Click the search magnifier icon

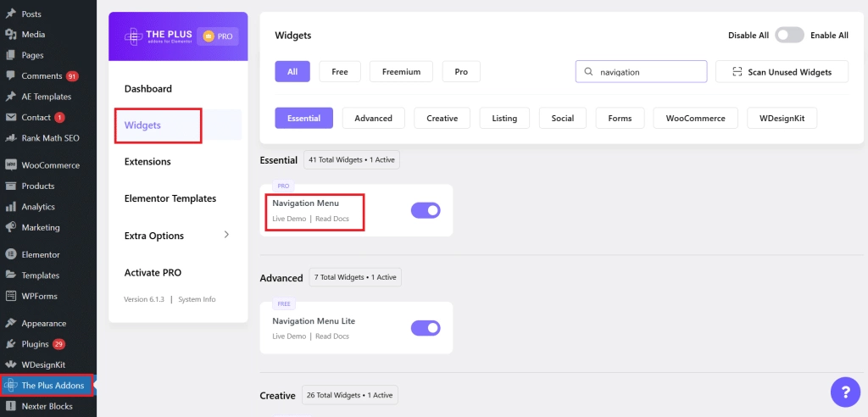588,72
